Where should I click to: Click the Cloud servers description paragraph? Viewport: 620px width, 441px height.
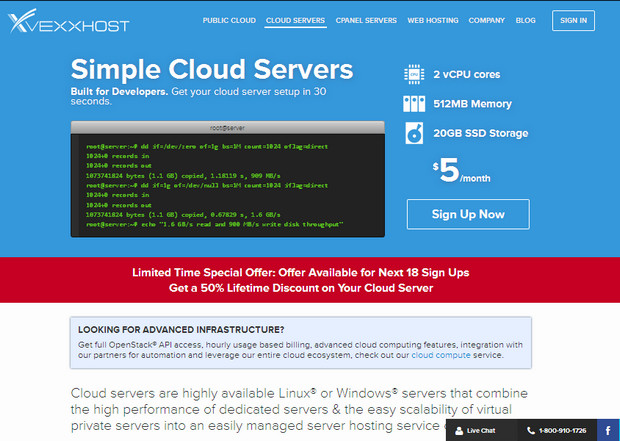299,409
